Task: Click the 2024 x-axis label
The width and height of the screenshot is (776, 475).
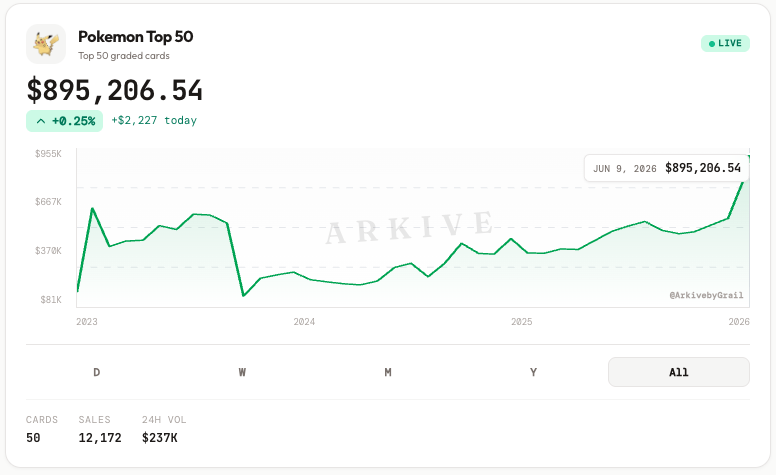Action: [x=304, y=322]
